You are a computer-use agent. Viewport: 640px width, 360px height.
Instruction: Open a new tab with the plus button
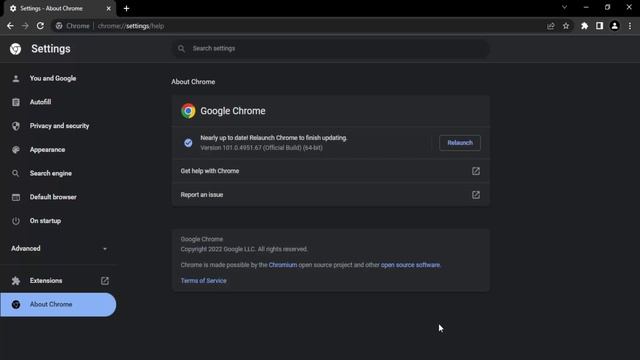[x=126, y=8]
